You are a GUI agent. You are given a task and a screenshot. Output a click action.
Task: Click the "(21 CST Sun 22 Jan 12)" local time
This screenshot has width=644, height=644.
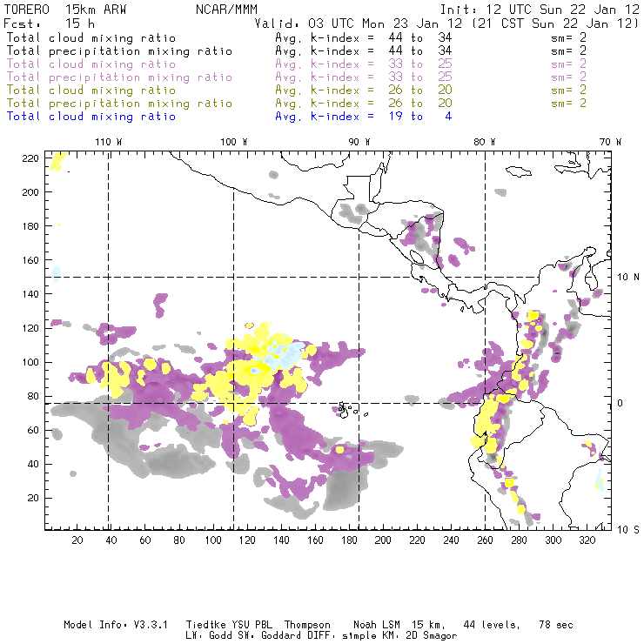click(x=555, y=23)
